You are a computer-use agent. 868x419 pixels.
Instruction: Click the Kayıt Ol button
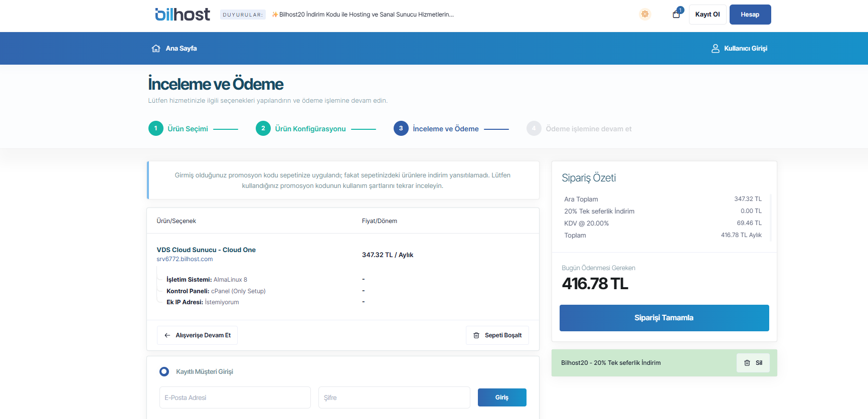click(708, 15)
